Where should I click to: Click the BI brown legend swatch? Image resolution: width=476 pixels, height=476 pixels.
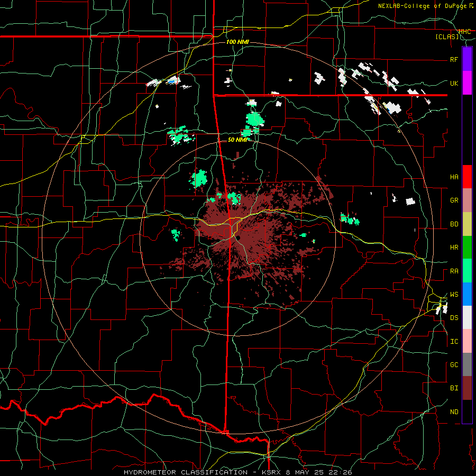467,388
